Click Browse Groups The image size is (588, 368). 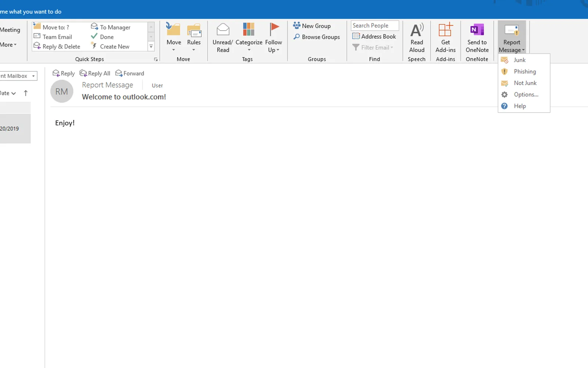[317, 37]
